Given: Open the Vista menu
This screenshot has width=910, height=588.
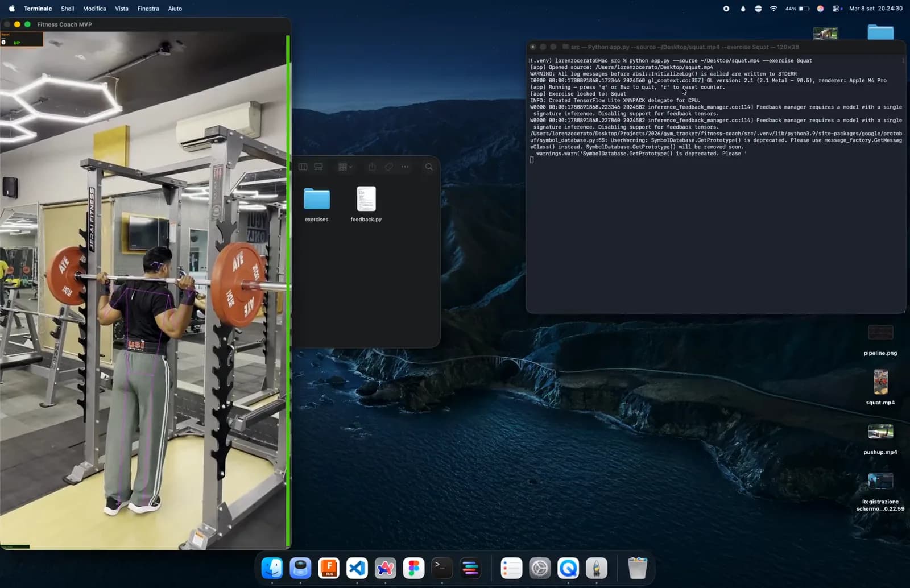Looking at the screenshot, I should pos(122,9).
